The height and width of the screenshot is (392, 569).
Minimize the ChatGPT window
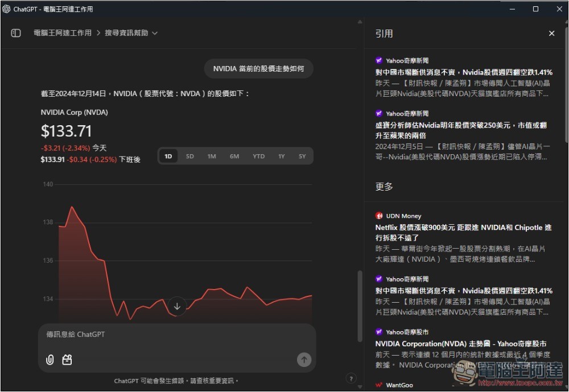pos(513,9)
